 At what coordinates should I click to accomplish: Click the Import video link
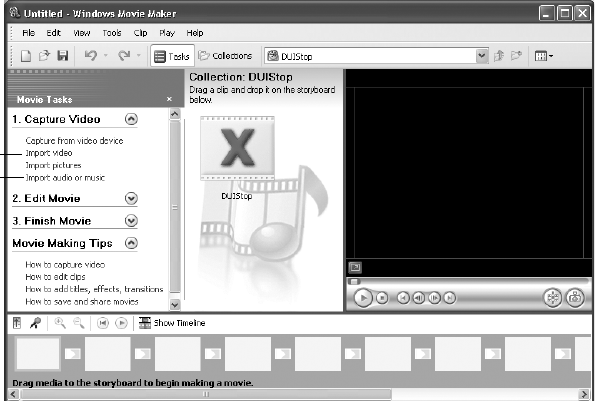pyautogui.click(x=49, y=153)
